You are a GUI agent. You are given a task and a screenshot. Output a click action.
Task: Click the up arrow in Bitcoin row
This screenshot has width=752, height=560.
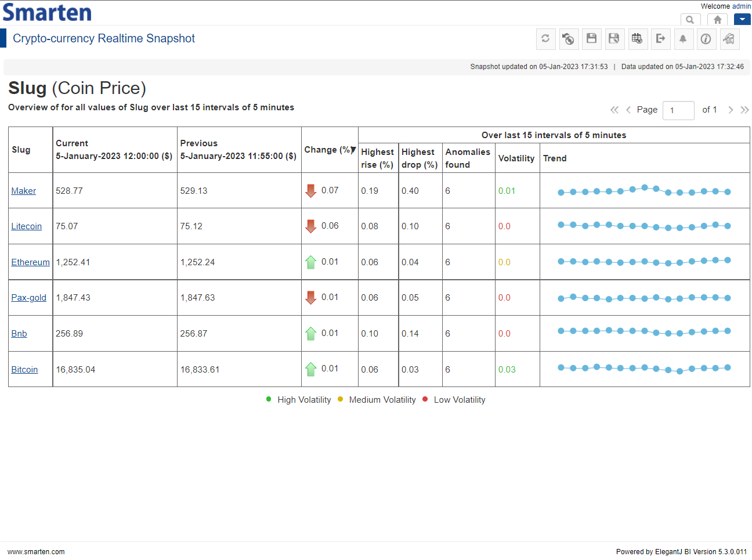(311, 369)
